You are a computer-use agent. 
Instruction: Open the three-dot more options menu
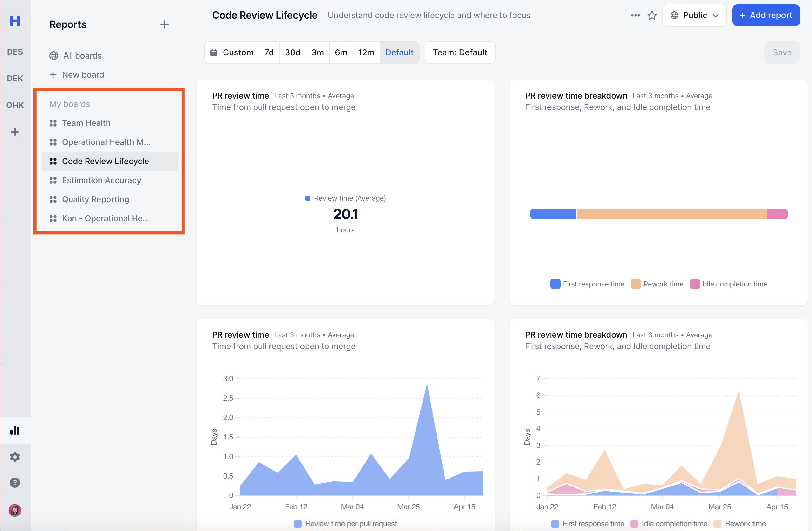[x=635, y=15]
